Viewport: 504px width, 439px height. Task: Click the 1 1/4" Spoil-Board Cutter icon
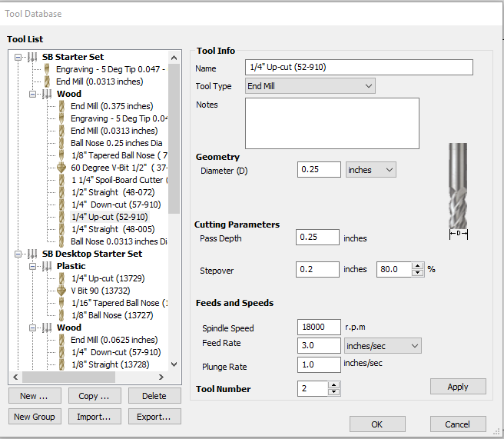61,180
